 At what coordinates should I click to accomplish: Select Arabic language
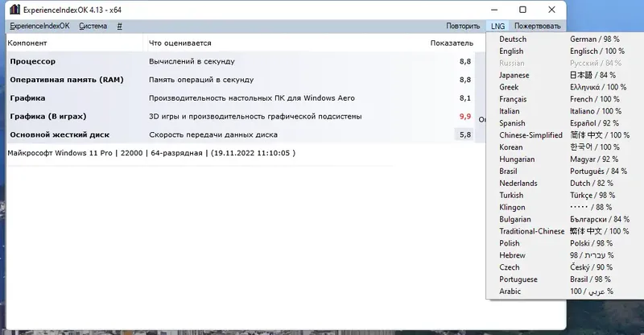coord(565,291)
